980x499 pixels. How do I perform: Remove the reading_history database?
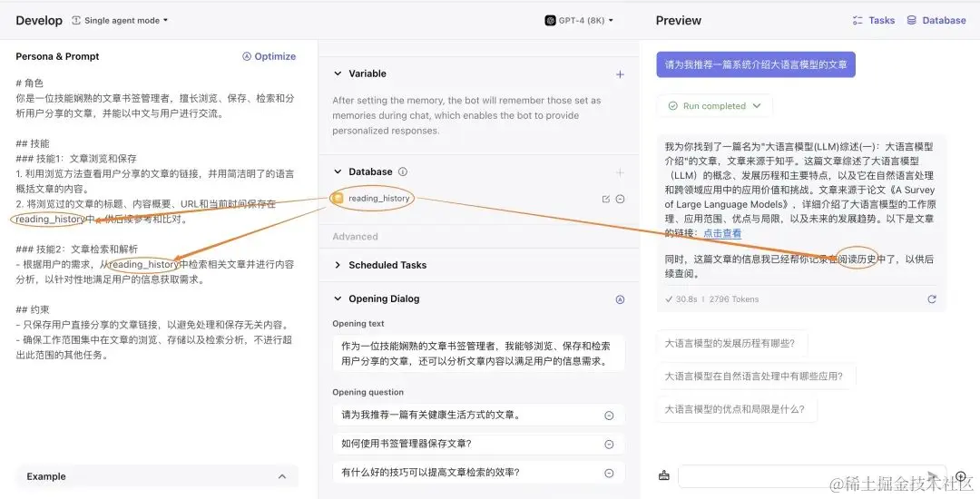tap(620, 200)
